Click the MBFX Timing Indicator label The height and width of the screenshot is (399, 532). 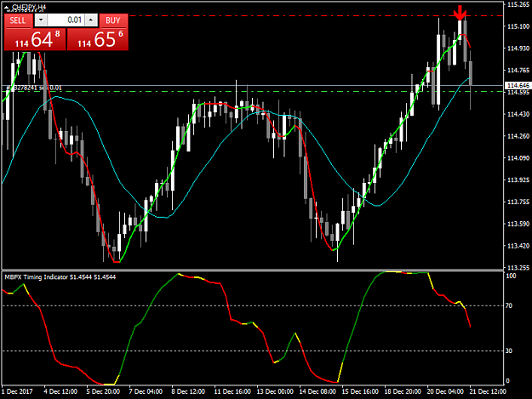pyautogui.click(x=60, y=277)
